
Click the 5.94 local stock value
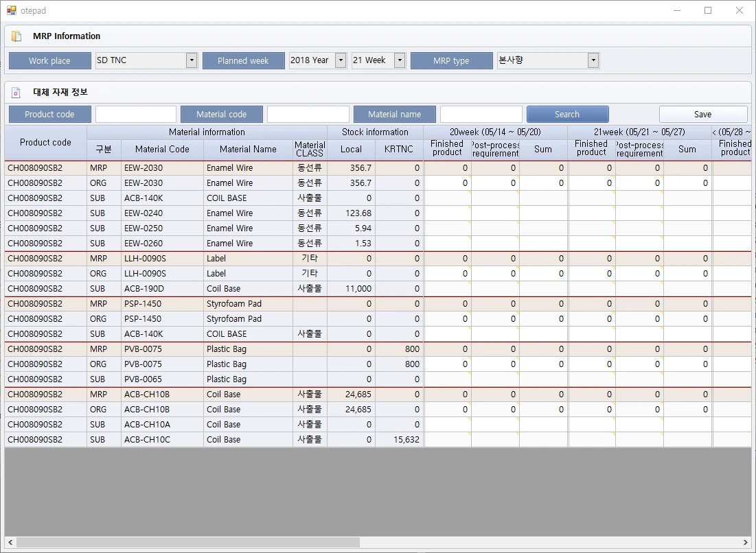pyautogui.click(x=362, y=228)
